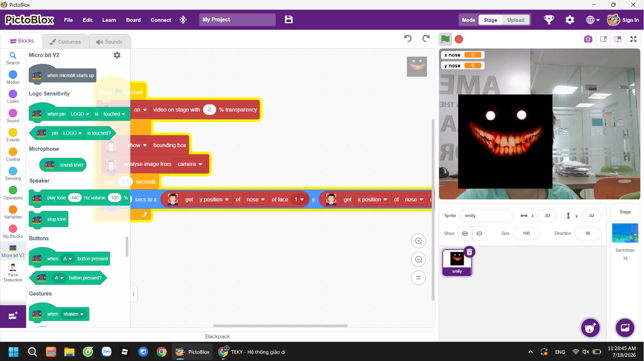The image size is (644, 361).
Task: Open the face number 1 dropdown
Action: (x=299, y=199)
